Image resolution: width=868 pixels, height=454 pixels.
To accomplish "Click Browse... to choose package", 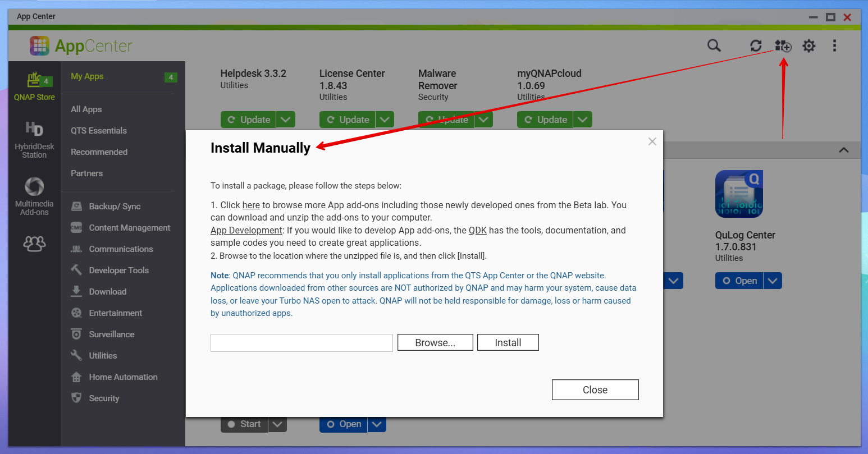I will point(435,342).
